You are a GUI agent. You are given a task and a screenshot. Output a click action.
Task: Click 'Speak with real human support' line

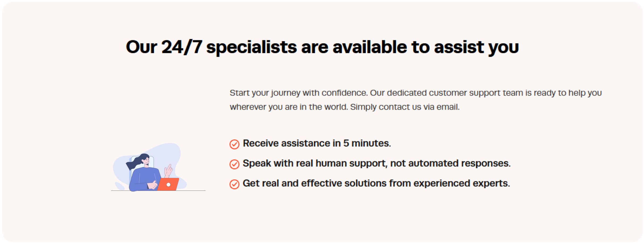(x=377, y=163)
